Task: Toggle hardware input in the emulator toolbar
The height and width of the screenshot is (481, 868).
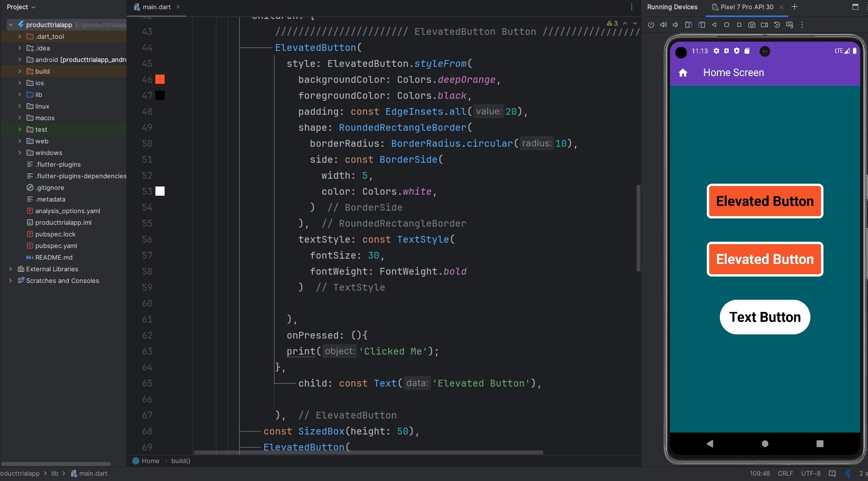Action: tap(790, 25)
